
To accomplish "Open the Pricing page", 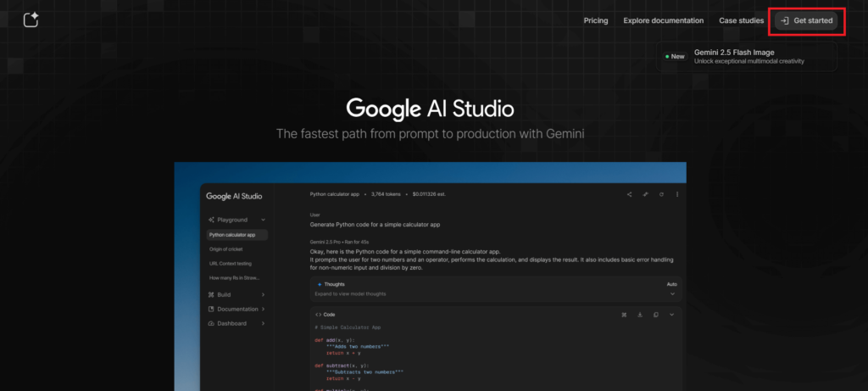I will [596, 20].
